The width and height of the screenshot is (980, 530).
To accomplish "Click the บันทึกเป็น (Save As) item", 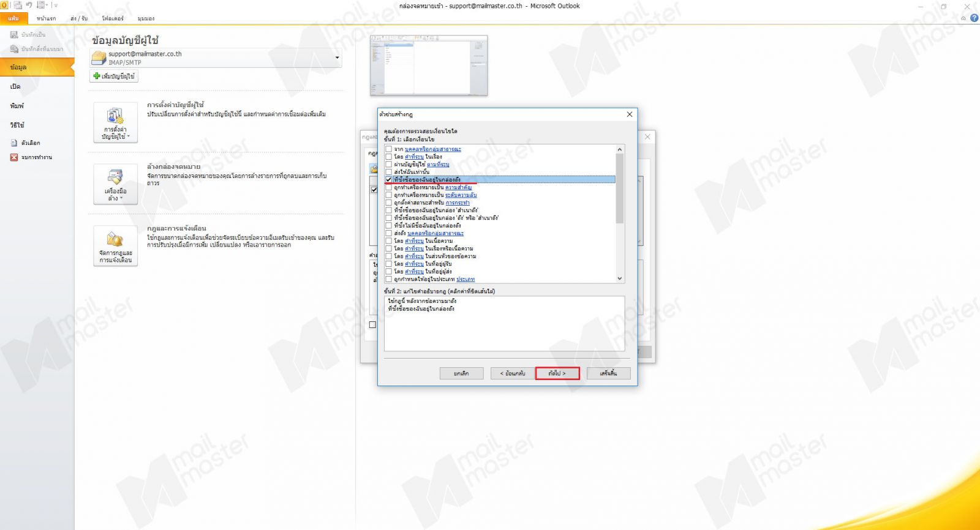I will tap(28, 35).
